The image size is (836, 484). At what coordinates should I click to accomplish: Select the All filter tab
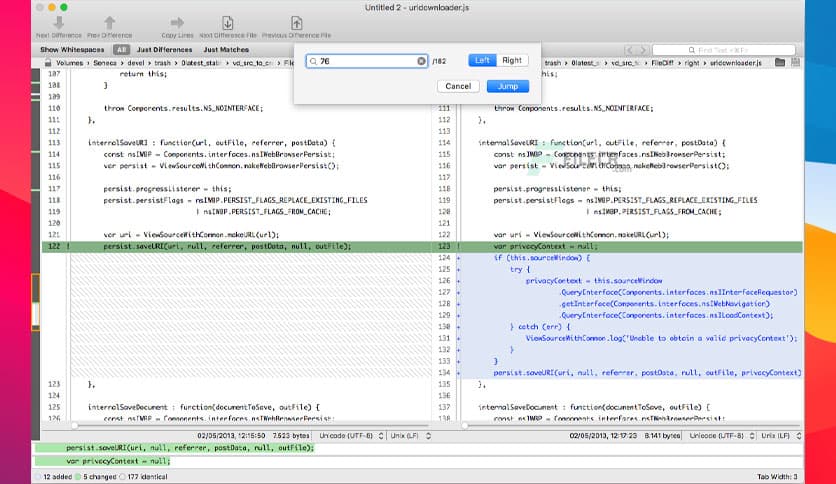pyautogui.click(x=122, y=50)
